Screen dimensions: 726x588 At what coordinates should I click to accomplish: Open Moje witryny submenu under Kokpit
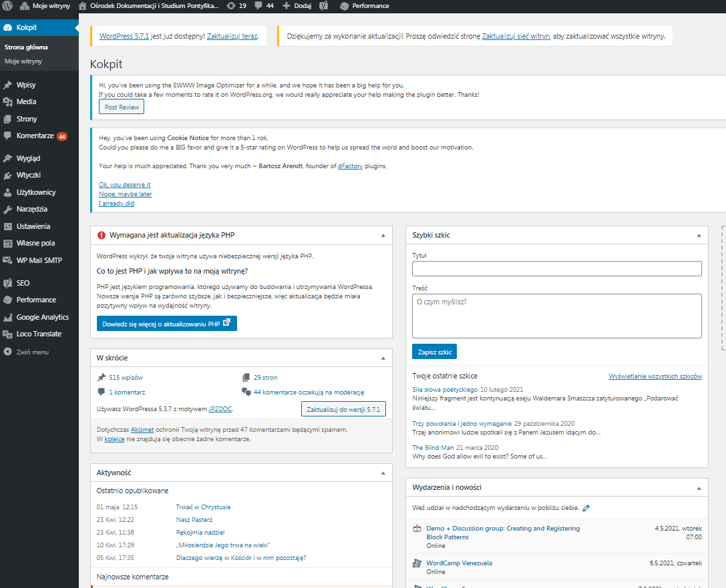coord(23,61)
